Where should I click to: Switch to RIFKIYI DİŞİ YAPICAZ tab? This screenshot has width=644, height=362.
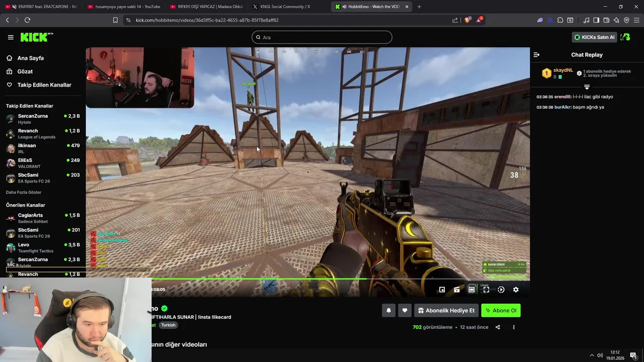pos(206,7)
